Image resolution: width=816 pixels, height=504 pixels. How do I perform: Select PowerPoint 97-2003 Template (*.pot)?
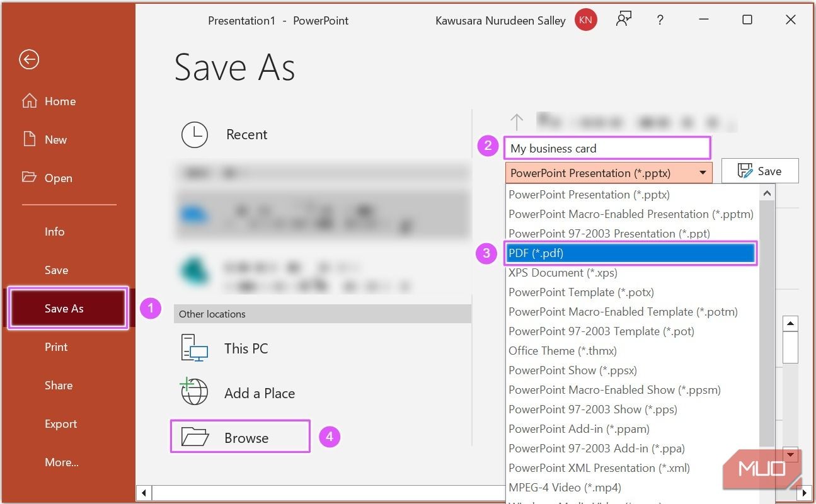(633, 331)
